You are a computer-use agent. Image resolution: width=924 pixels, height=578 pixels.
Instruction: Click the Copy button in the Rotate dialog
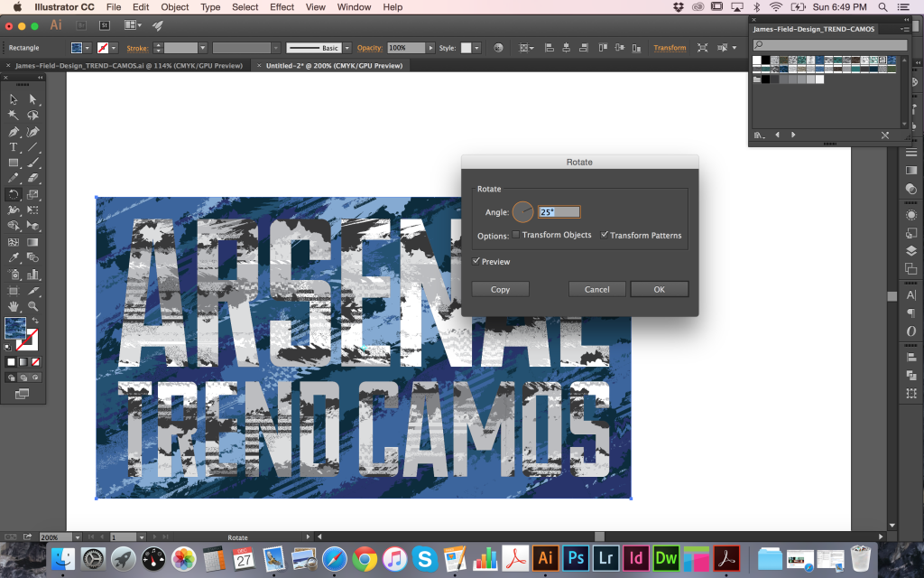500,289
